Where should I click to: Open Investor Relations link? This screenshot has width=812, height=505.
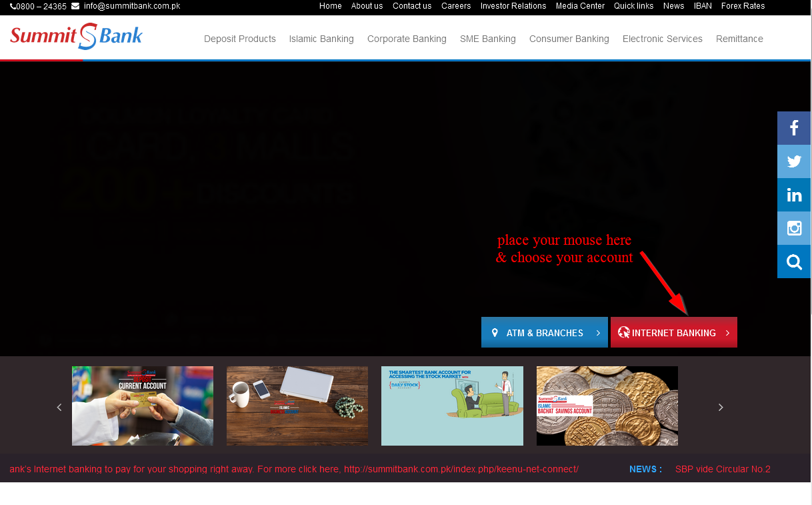click(513, 6)
